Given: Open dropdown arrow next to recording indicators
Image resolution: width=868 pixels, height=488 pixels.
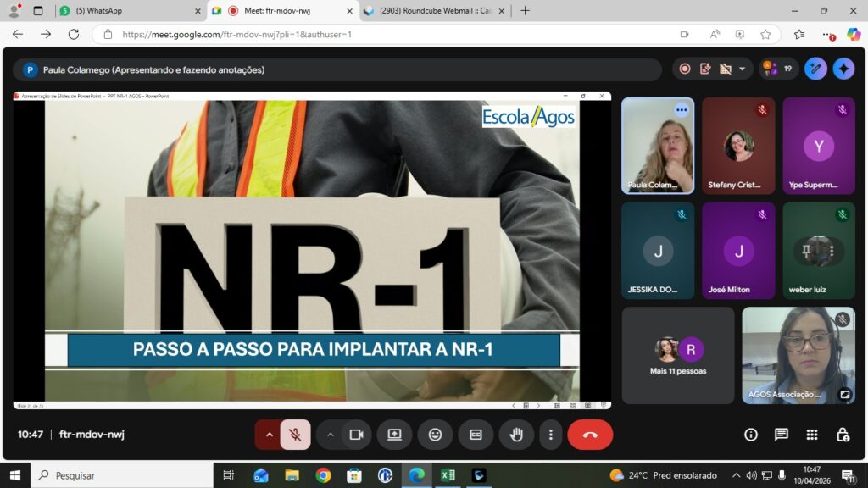Looking at the screenshot, I should coord(743,69).
